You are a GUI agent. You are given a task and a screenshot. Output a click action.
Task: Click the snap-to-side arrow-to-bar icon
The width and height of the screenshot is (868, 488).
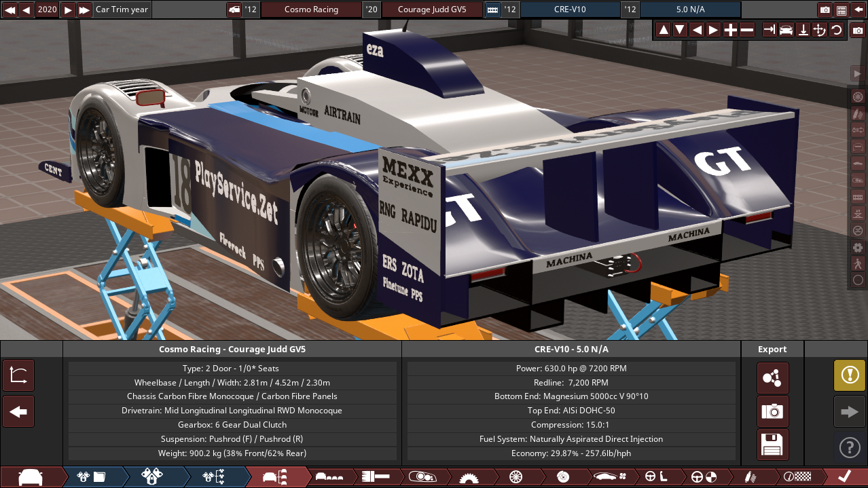(x=770, y=30)
